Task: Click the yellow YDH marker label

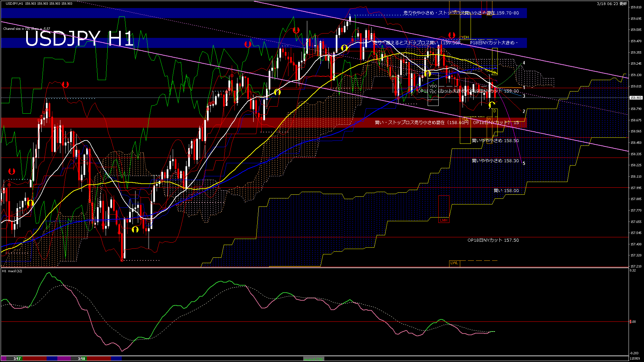Action: point(465,37)
